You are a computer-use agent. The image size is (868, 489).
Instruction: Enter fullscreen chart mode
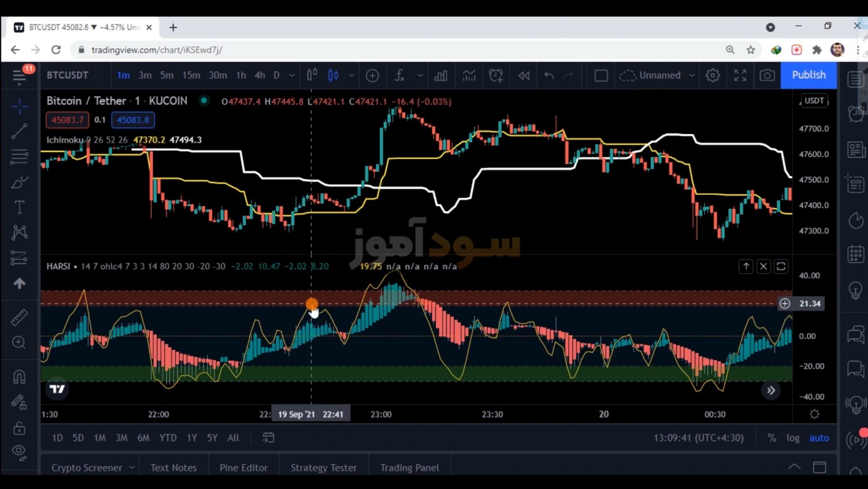[x=740, y=76]
